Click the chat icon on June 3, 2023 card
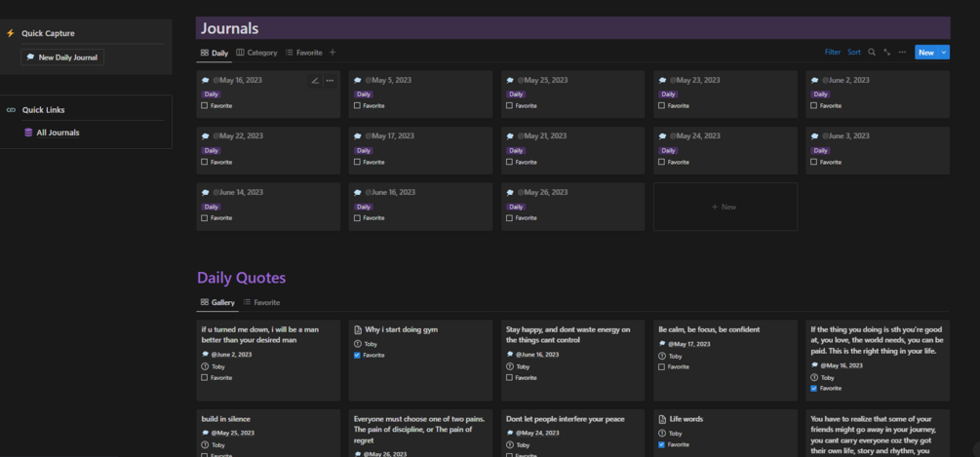Viewport: 980px width, 457px height. 815,136
